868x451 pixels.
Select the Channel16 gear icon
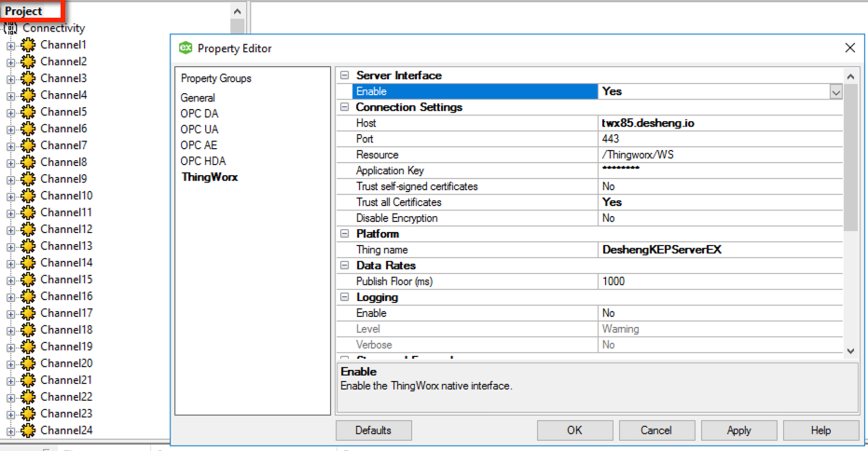(x=28, y=296)
